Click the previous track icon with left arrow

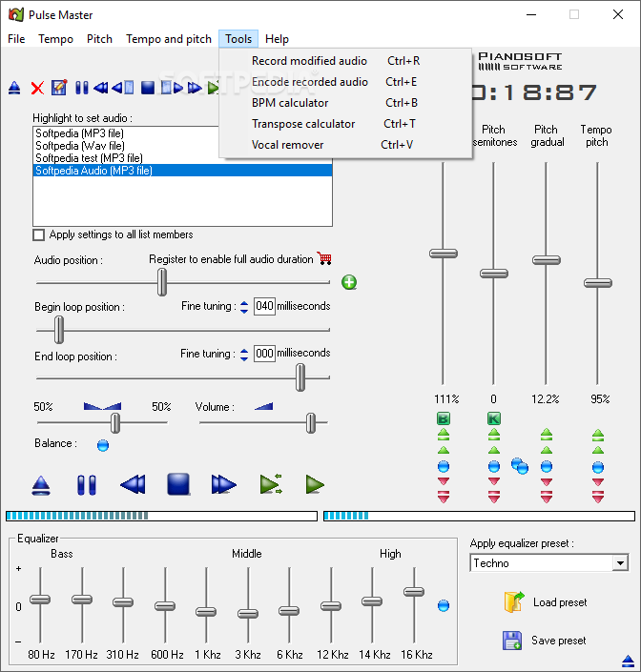123,88
